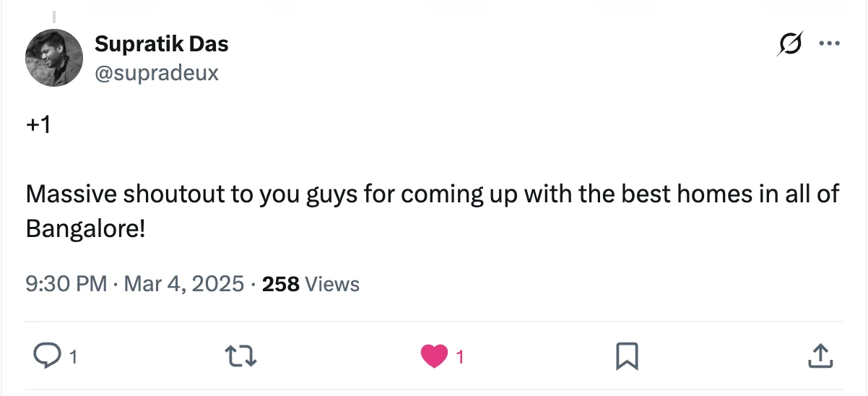Click the Mar 4, 2025 date
Screen dimensions: 868x396
click(x=183, y=284)
